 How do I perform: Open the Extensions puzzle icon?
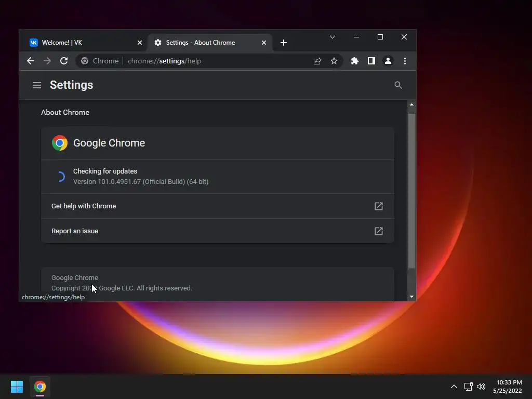click(354, 61)
